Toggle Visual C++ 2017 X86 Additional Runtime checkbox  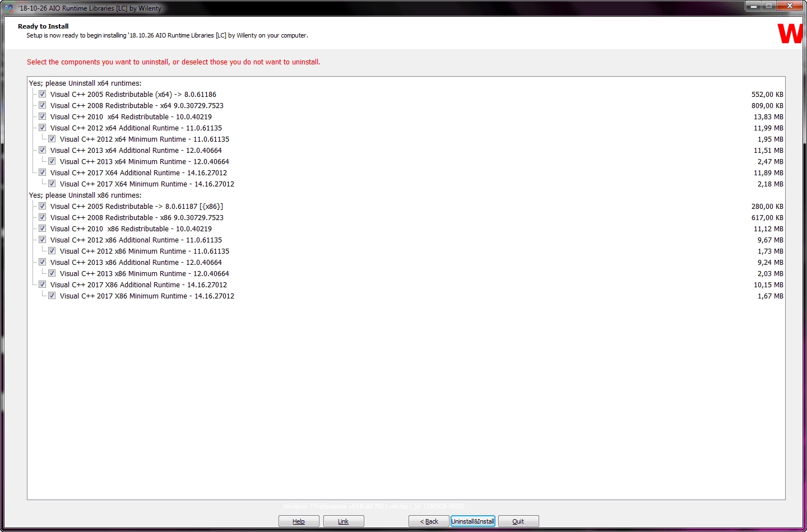click(43, 284)
